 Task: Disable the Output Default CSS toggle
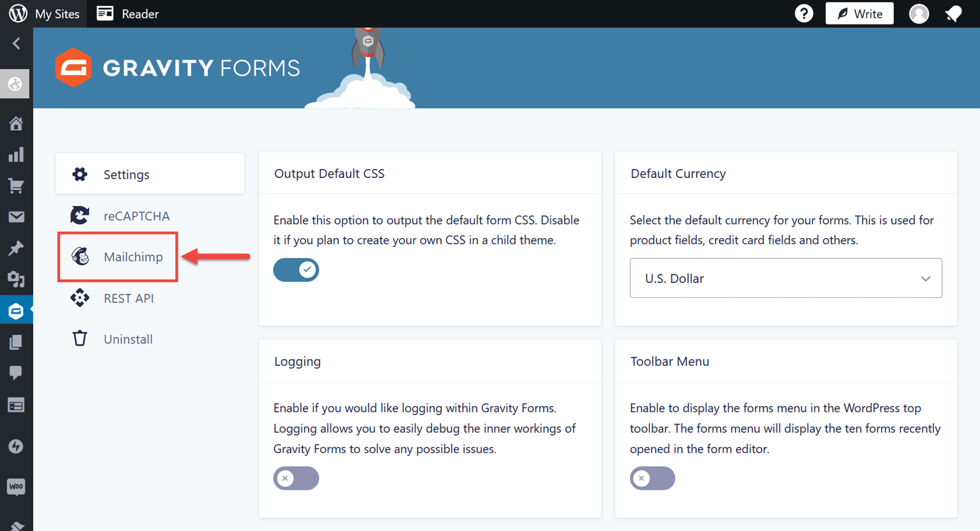tap(296, 270)
